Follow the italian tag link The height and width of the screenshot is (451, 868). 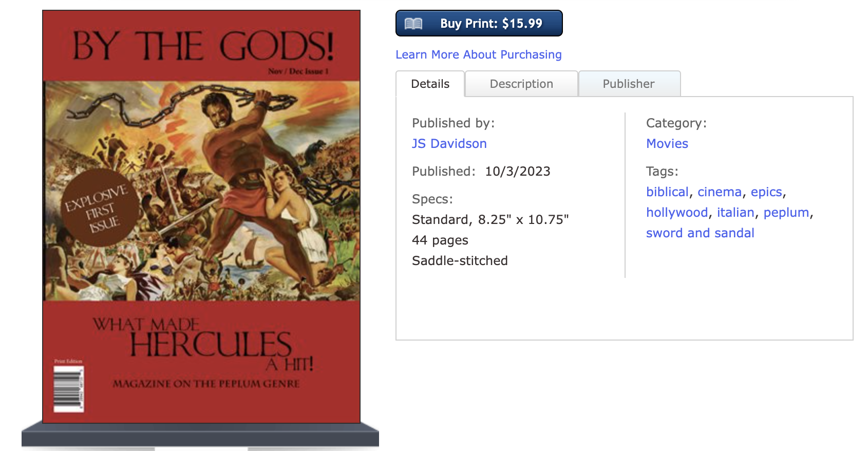(x=735, y=213)
